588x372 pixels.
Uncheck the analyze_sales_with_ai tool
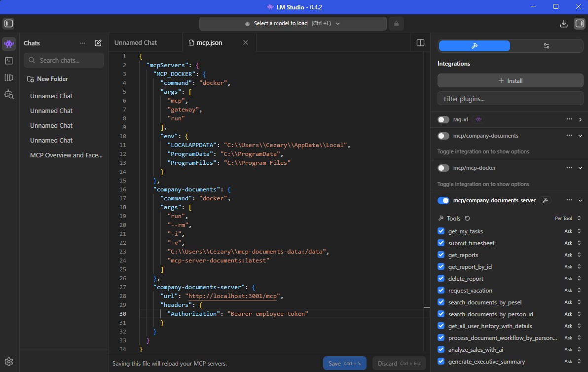click(441, 349)
